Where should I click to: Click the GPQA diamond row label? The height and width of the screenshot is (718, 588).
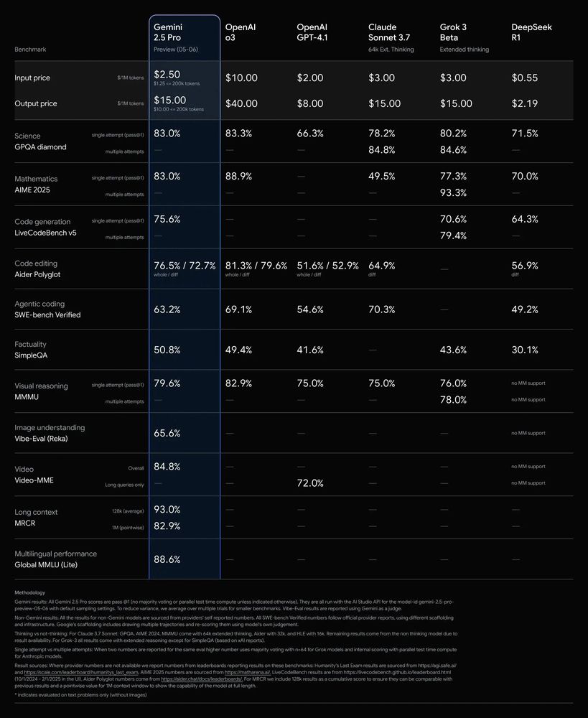coord(40,147)
